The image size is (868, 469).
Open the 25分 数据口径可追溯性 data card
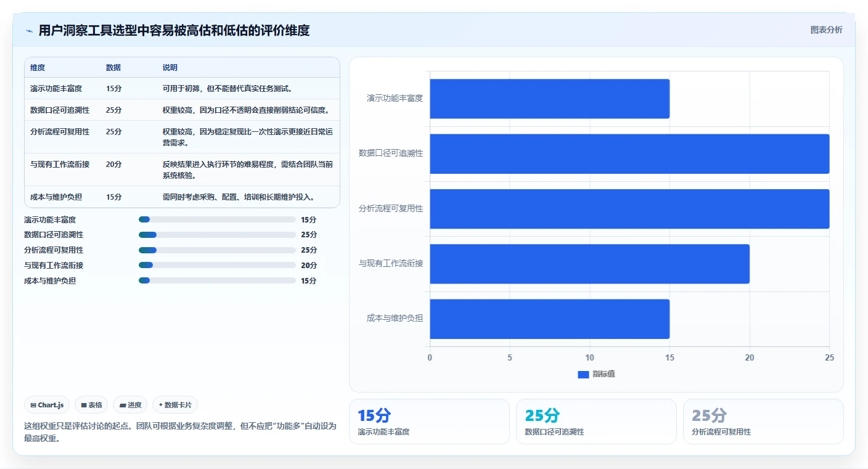[596, 422]
